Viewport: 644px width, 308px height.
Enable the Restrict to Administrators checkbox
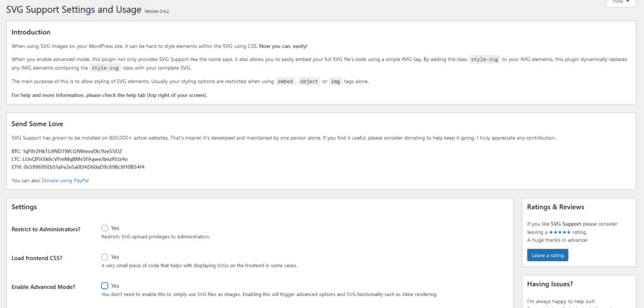point(105,228)
